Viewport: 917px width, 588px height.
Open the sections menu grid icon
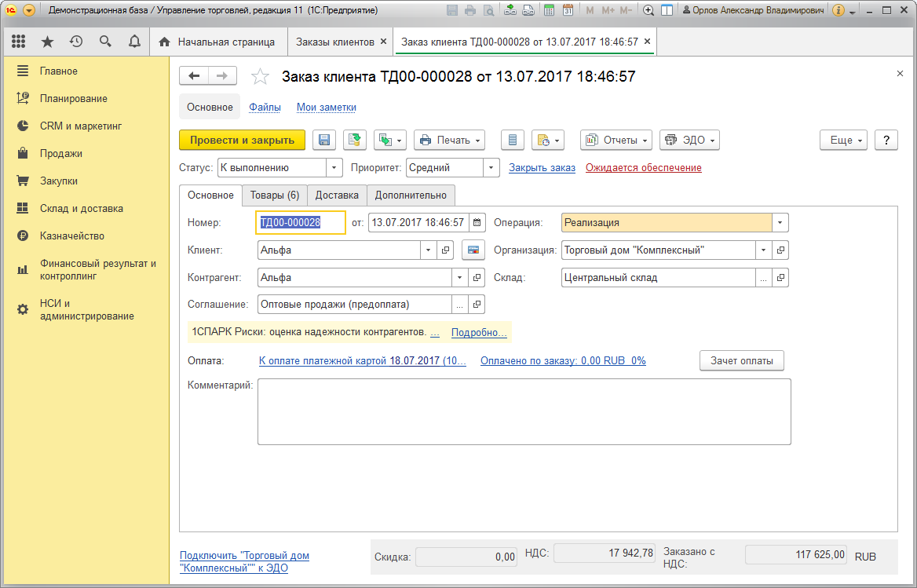[x=18, y=42]
